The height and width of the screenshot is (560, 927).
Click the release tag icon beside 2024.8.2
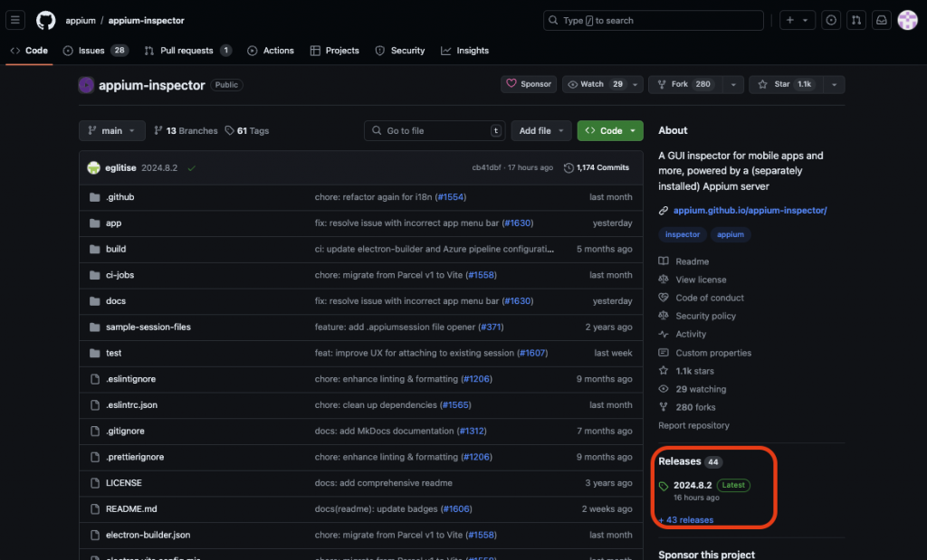point(664,486)
